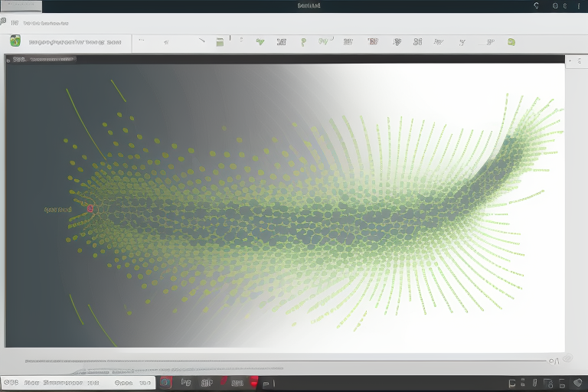This screenshot has height=392, width=588.
Task: Click the second text label in the bottom bar
Action: [60, 383]
